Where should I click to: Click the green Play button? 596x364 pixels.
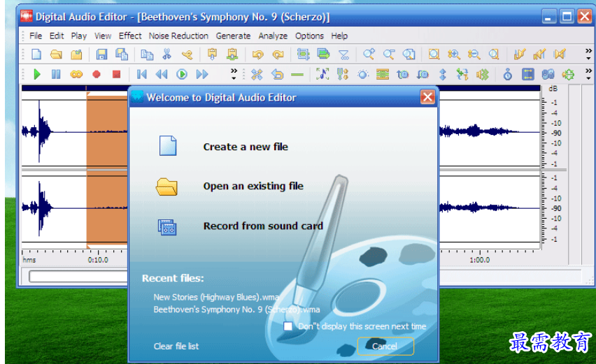37,74
